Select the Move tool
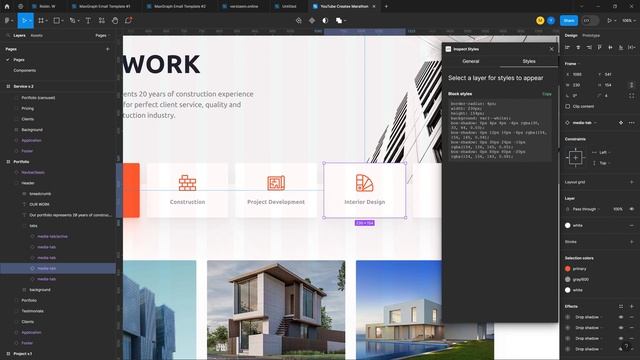The height and width of the screenshot is (360, 640). (x=24, y=20)
